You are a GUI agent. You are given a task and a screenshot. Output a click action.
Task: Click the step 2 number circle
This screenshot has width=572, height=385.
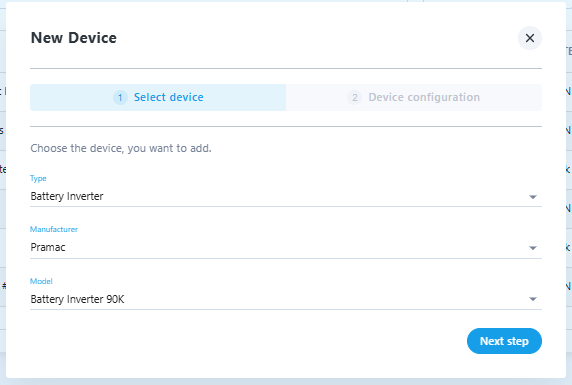[x=354, y=97]
